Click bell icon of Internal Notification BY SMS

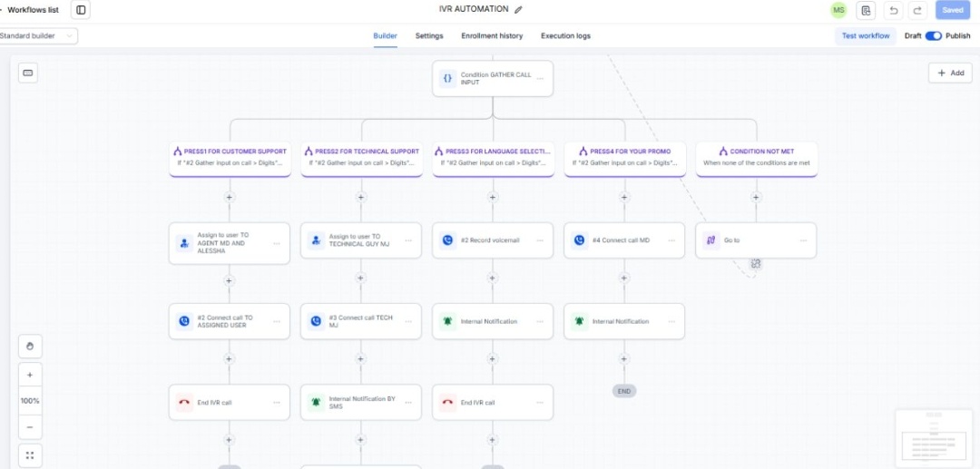click(317, 402)
